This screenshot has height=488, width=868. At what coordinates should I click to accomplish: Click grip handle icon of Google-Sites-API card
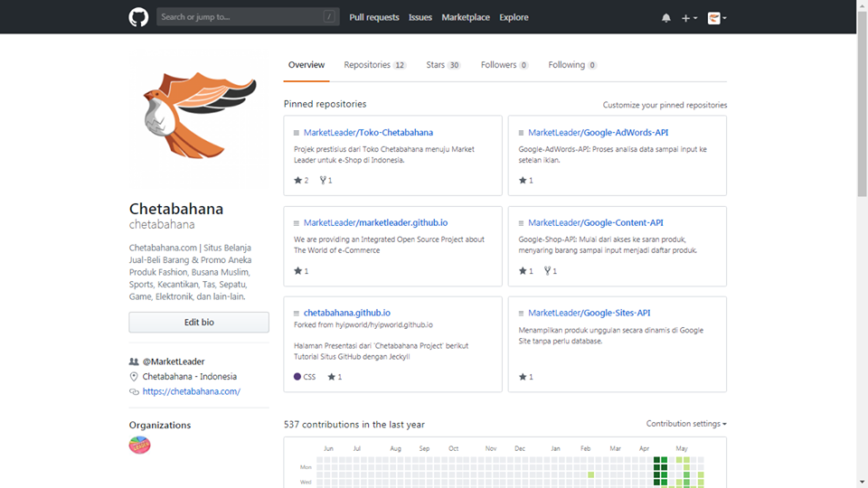point(521,314)
